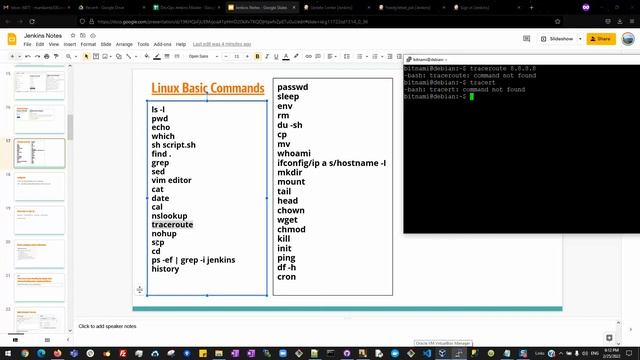Open the Open Sans font dropdown

(203, 56)
